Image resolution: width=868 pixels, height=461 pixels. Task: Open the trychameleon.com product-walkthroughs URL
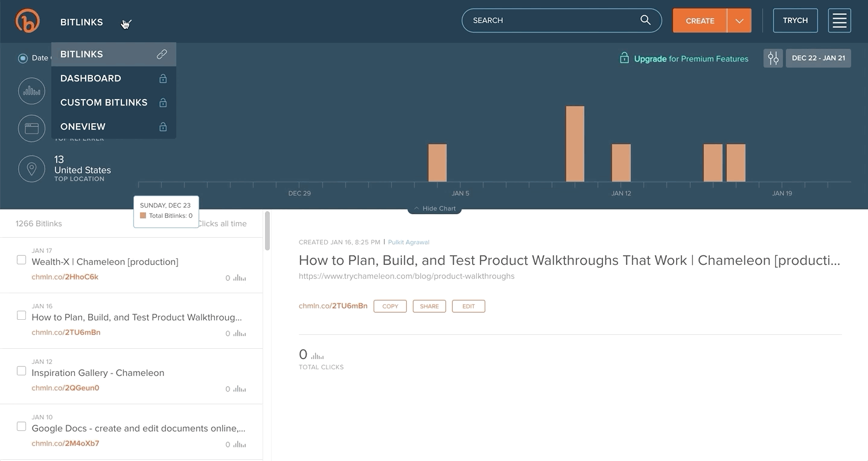click(406, 276)
